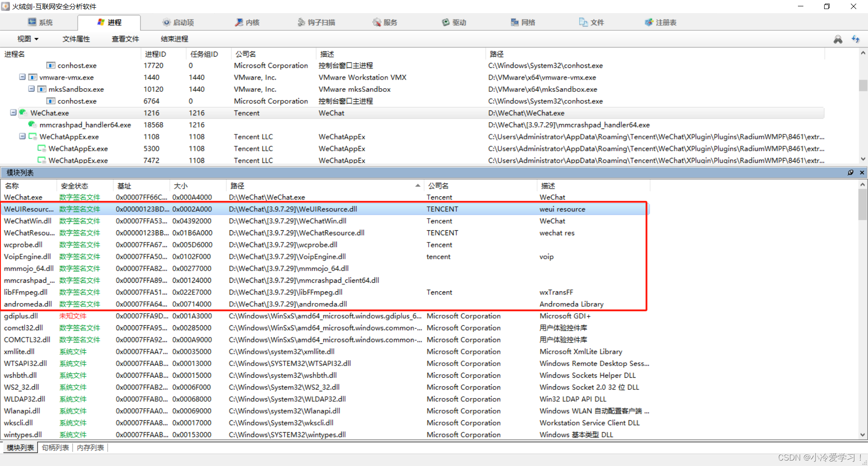The width and height of the screenshot is (868, 466).
Task: Pin the 模块列表 panel
Action: pyautogui.click(x=850, y=172)
